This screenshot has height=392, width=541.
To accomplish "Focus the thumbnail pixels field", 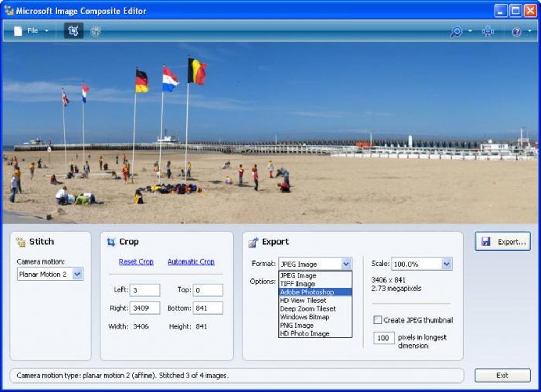I will pyautogui.click(x=383, y=338).
